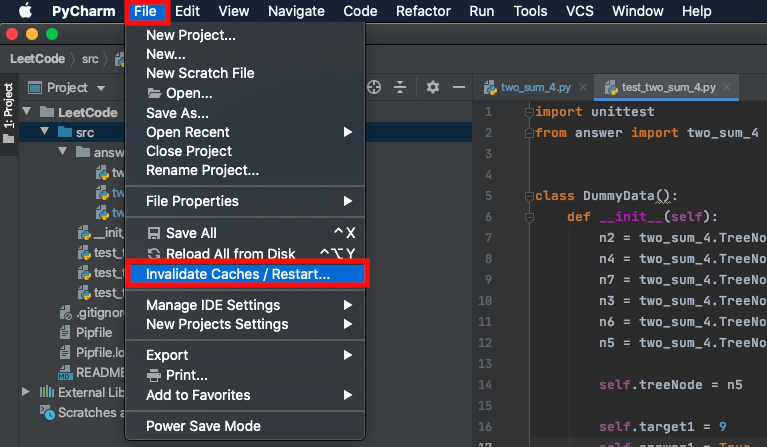Collapse the LeetCode root folder
The width and height of the screenshot is (767, 447).
coord(27,112)
